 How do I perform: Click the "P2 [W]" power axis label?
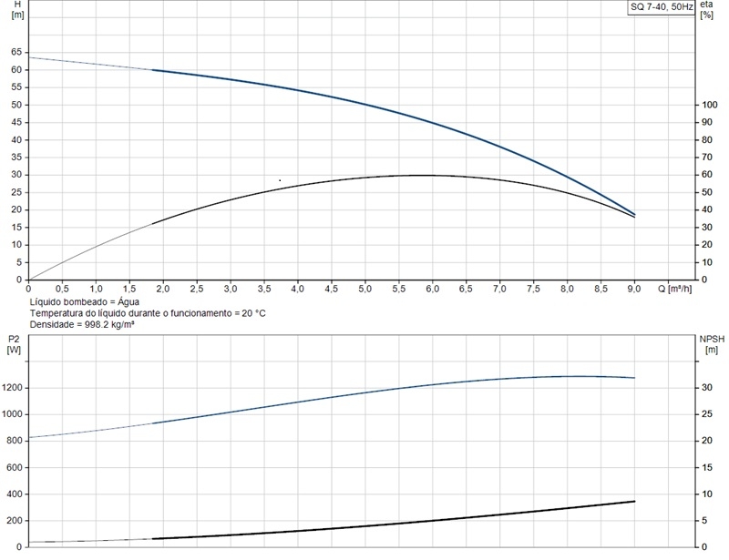(x=14, y=344)
